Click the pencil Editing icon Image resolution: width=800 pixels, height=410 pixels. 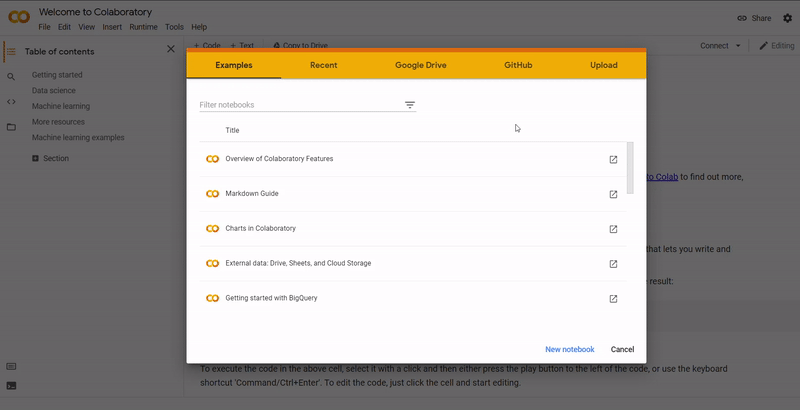(763, 46)
